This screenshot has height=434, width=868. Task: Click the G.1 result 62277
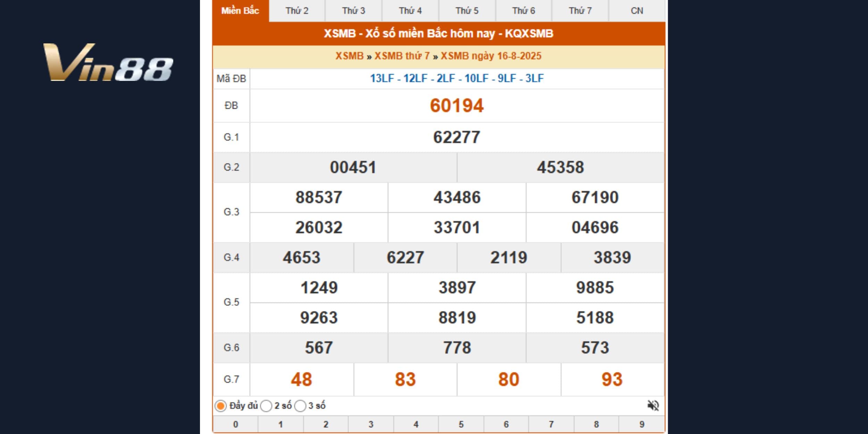457,137
